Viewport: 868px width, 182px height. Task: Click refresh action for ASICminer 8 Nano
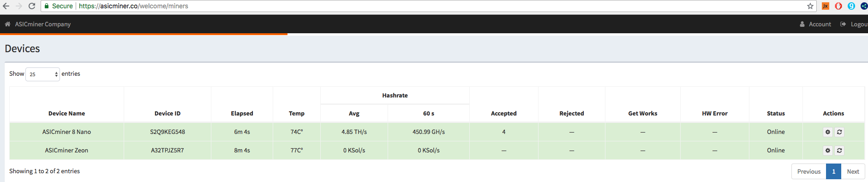(x=839, y=132)
